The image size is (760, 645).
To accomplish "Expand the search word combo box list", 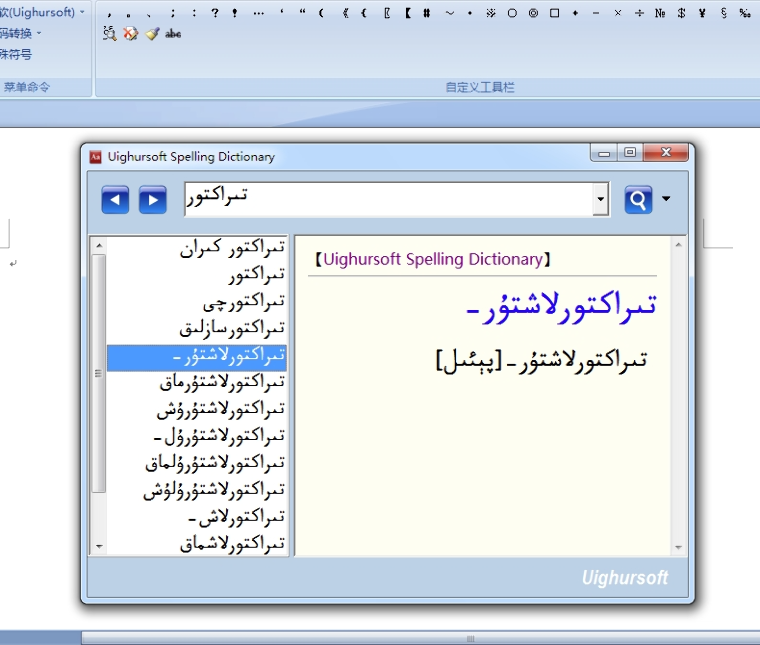I will [x=600, y=200].
